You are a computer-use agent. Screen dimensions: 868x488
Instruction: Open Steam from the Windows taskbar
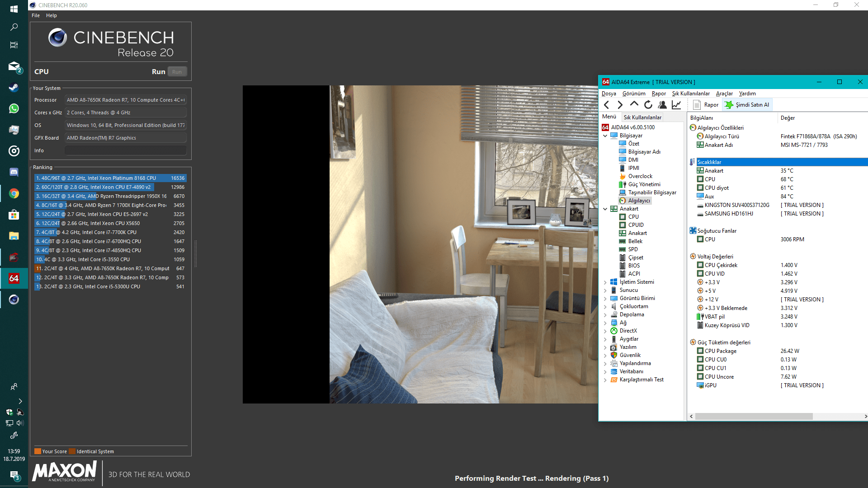click(14, 87)
